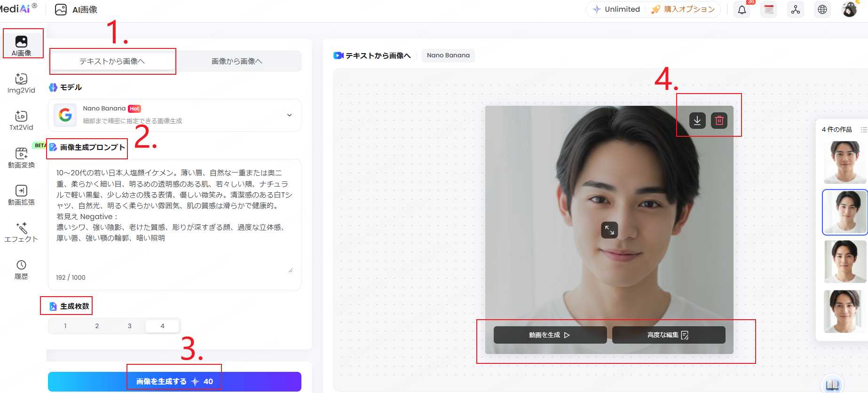
Task: Download the generated portrait image
Action: point(697,120)
